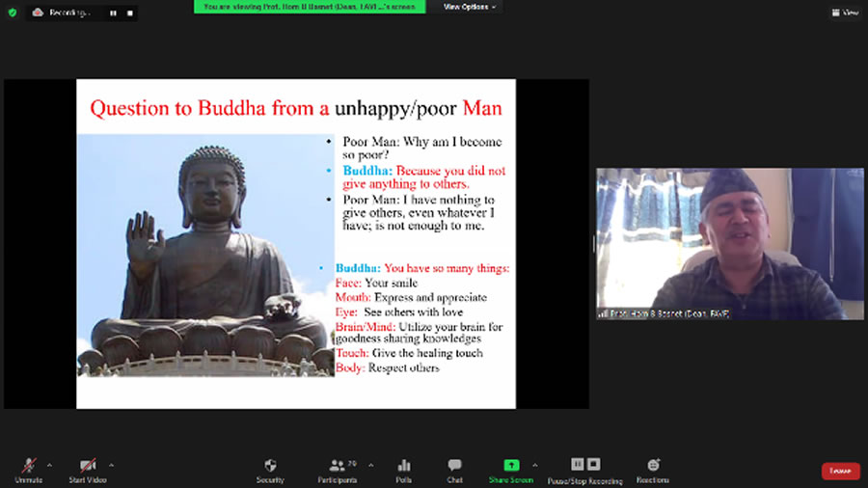Pause recording in the bottom toolbar

578,464
